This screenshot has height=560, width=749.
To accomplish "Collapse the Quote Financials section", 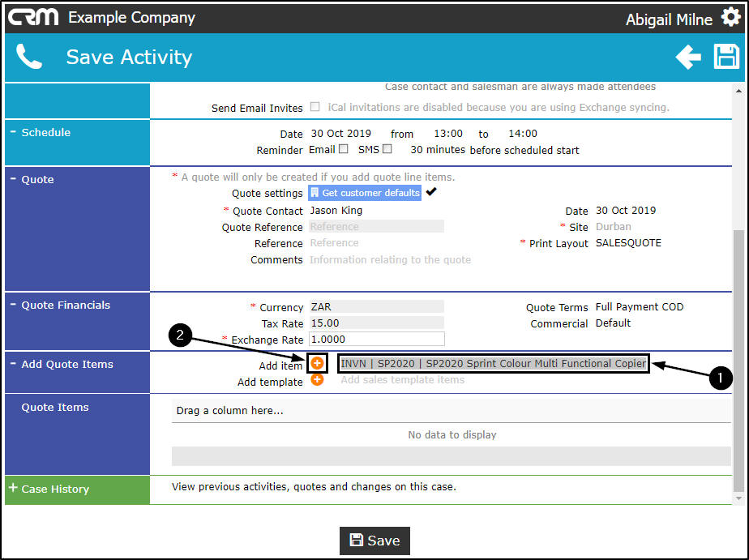I will (x=13, y=305).
